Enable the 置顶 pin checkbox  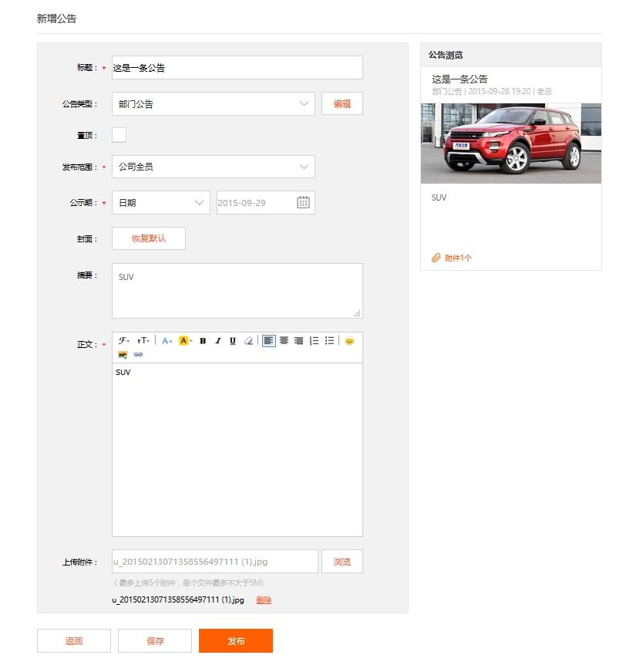tap(119, 136)
